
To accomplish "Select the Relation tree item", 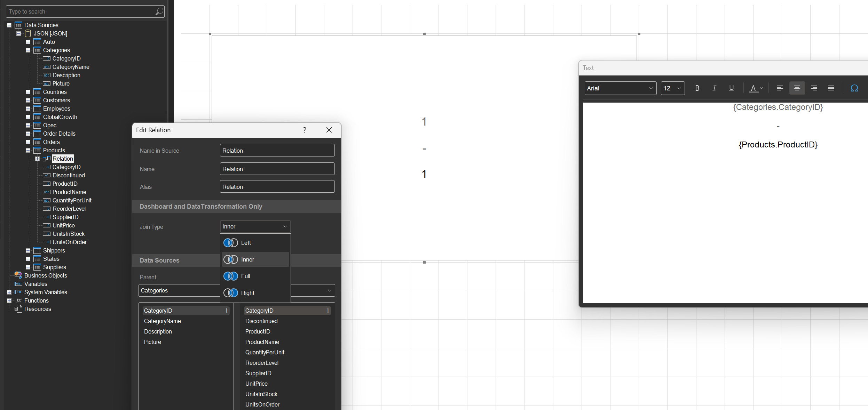I will (63, 159).
